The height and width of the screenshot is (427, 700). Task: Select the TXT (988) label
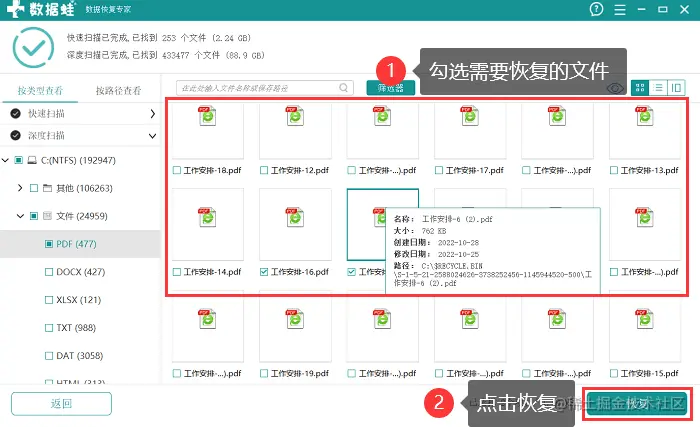(x=76, y=328)
